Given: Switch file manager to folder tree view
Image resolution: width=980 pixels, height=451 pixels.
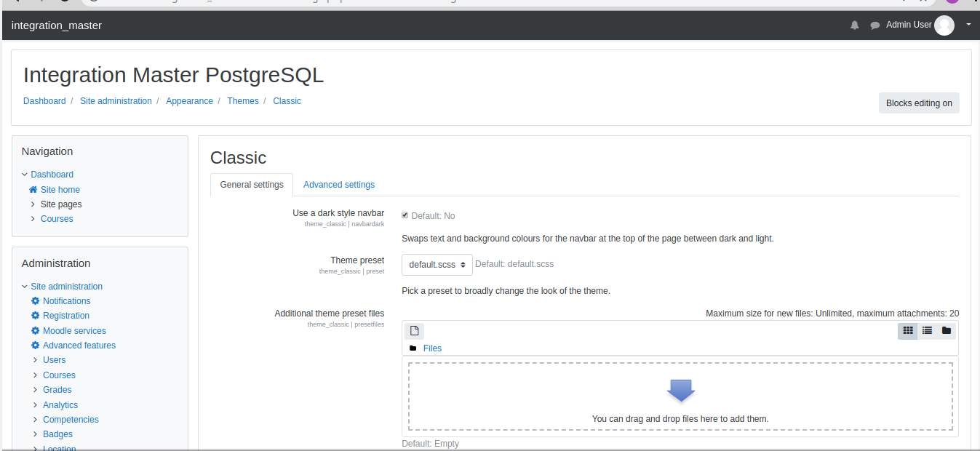Looking at the screenshot, I should coord(947,331).
